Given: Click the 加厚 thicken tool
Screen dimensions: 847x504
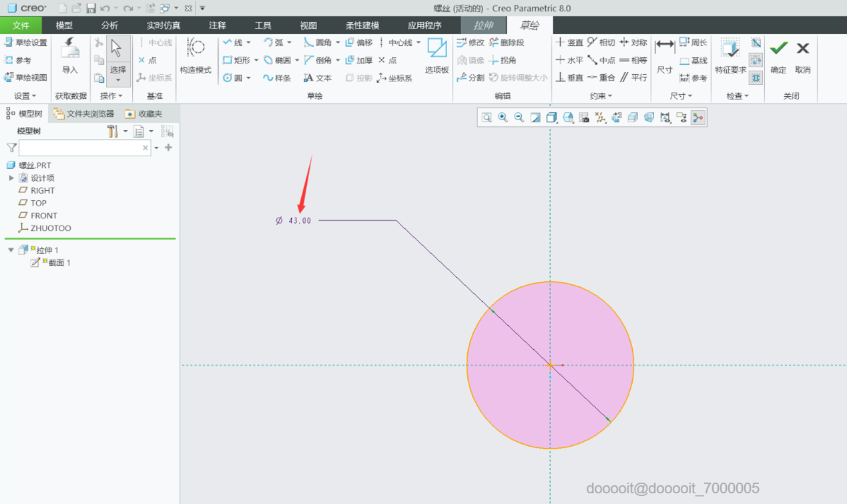Looking at the screenshot, I should [359, 60].
